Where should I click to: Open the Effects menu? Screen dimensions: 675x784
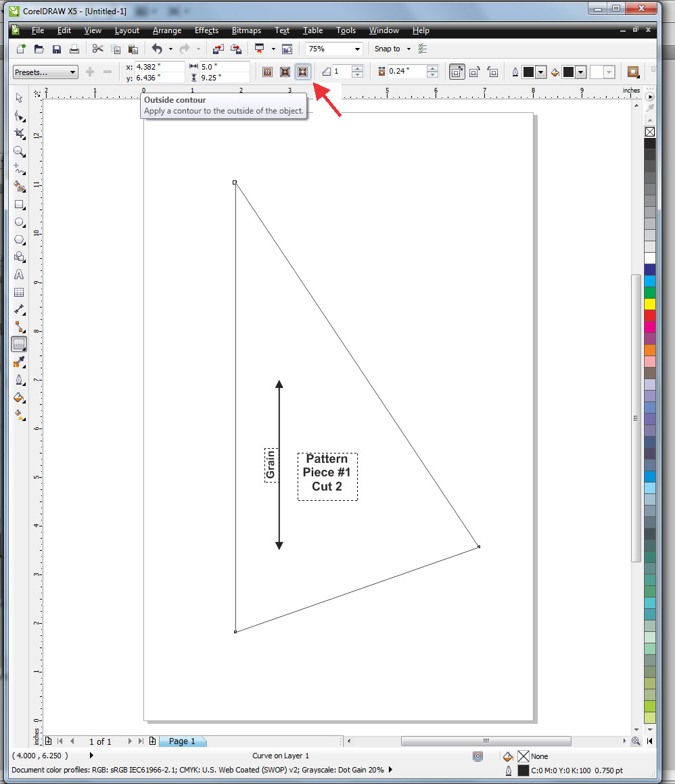point(206,30)
